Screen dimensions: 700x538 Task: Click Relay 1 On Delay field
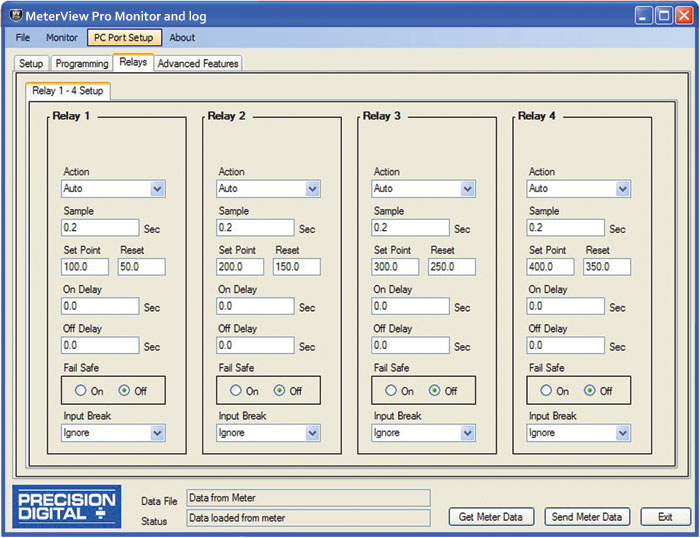[100, 306]
